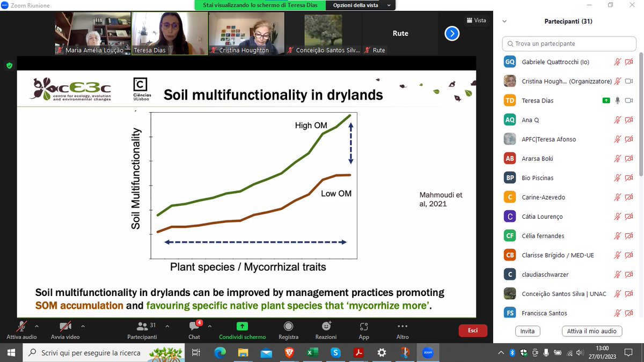Screen dimensions: 644x362
Task: Start camera with Avvia video button
Action: click(65, 329)
